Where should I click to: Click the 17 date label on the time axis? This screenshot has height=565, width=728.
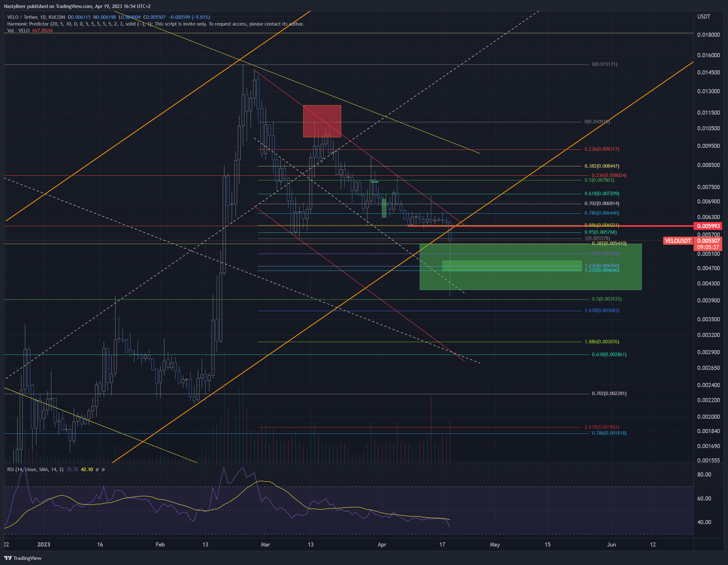click(442, 545)
